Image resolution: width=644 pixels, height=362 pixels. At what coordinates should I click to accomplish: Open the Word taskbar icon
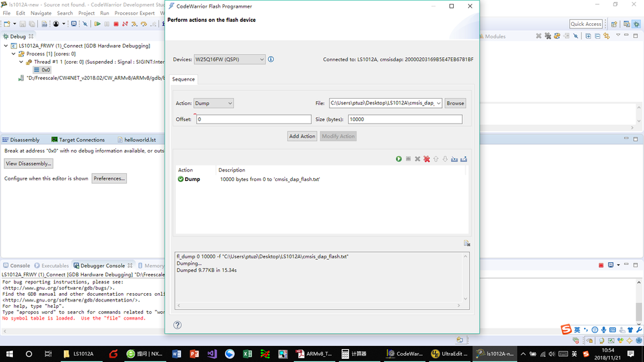(x=177, y=354)
